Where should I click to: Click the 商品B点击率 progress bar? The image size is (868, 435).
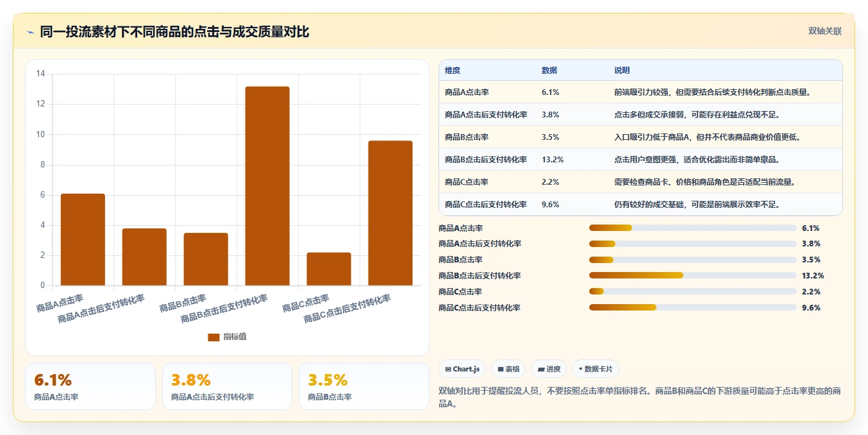coord(693,260)
